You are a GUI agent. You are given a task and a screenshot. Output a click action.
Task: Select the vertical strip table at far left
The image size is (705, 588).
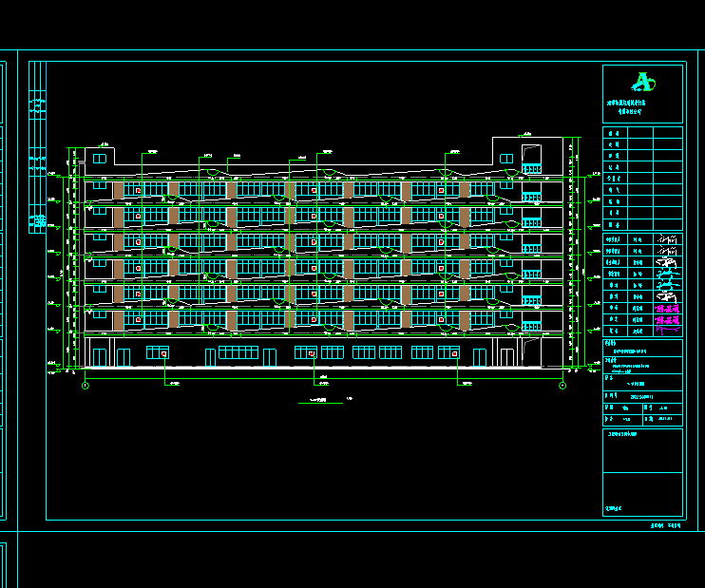[38, 190]
